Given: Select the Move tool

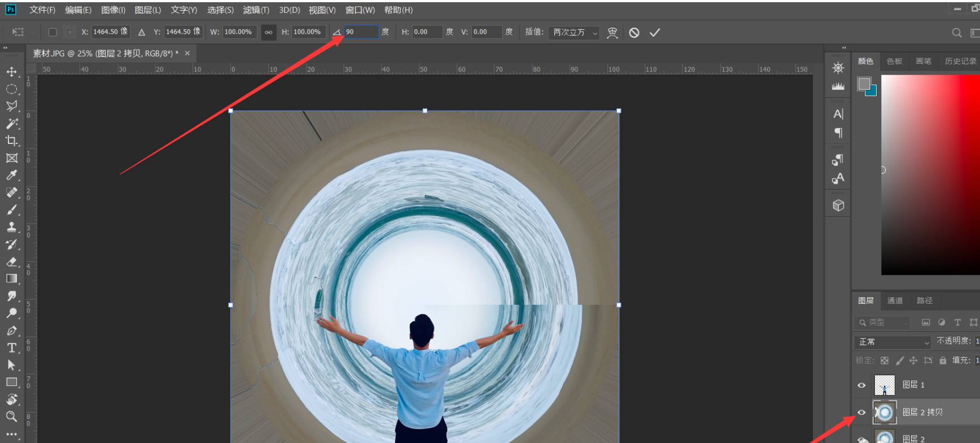Looking at the screenshot, I should [11, 72].
